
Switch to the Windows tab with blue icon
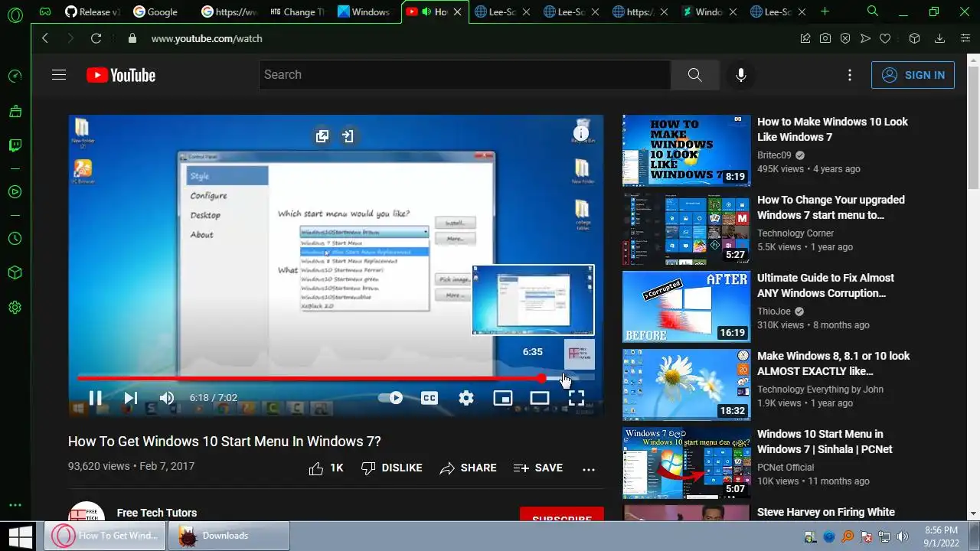click(x=365, y=11)
